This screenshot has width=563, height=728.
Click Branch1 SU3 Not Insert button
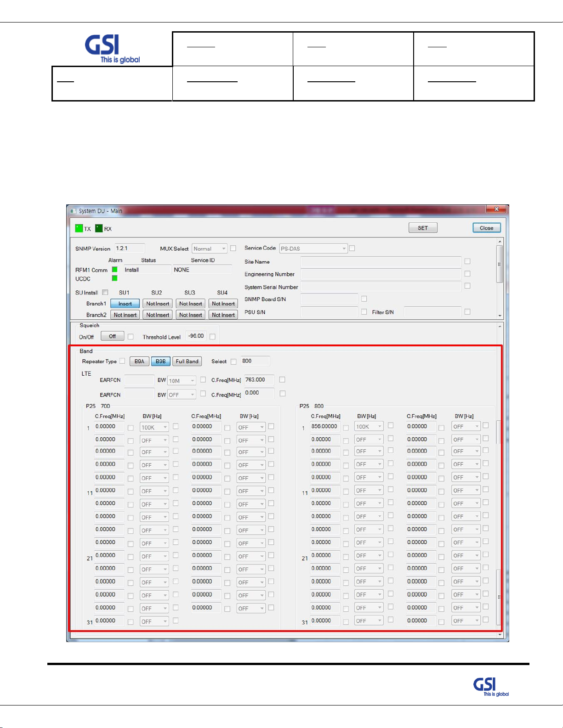[x=191, y=304]
